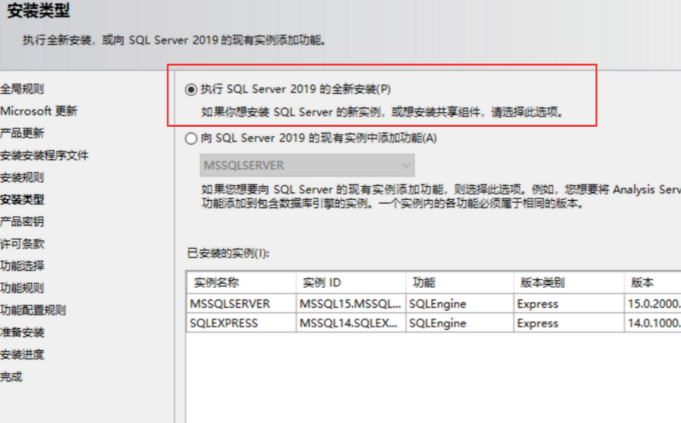Choose add features to existing instance radio
Screen dimensions: 681x423
coord(191,139)
